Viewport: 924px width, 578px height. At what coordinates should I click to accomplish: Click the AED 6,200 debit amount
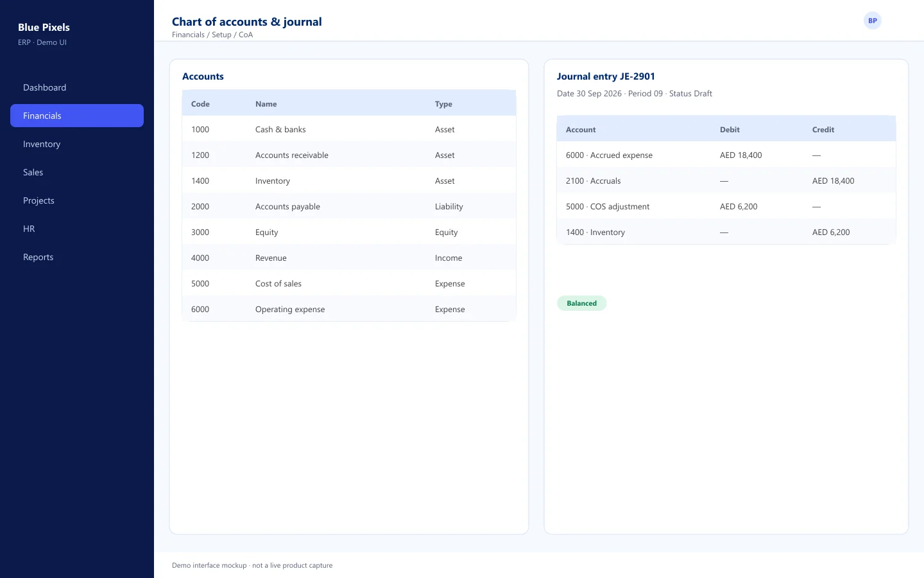(739, 206)
